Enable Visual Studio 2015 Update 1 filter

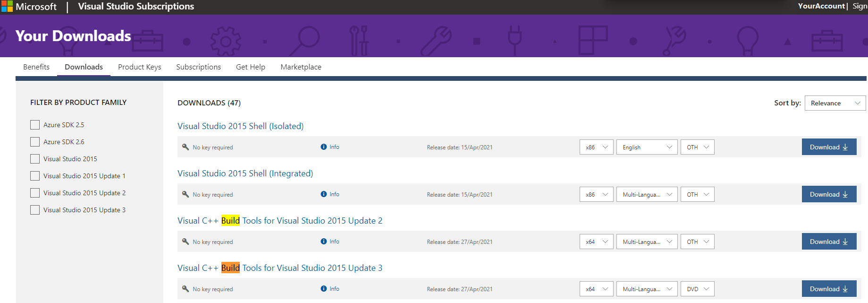click(x=35, y=176)
